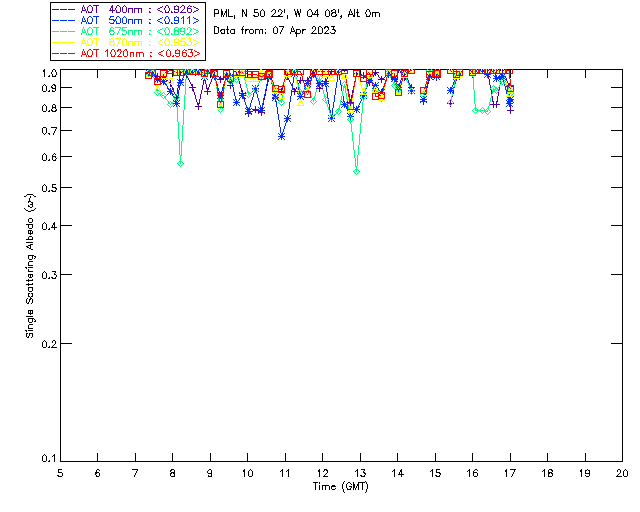Click the green dashed line sample in legend

64,31
